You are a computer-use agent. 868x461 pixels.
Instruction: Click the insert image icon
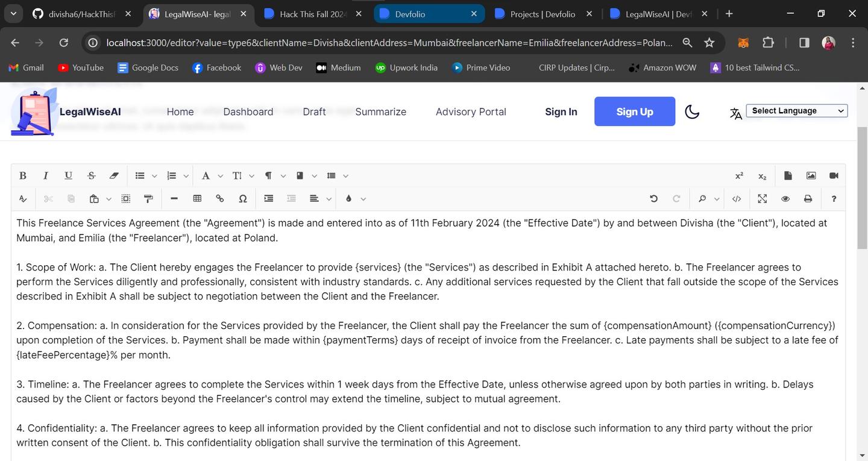click(811, 175)
